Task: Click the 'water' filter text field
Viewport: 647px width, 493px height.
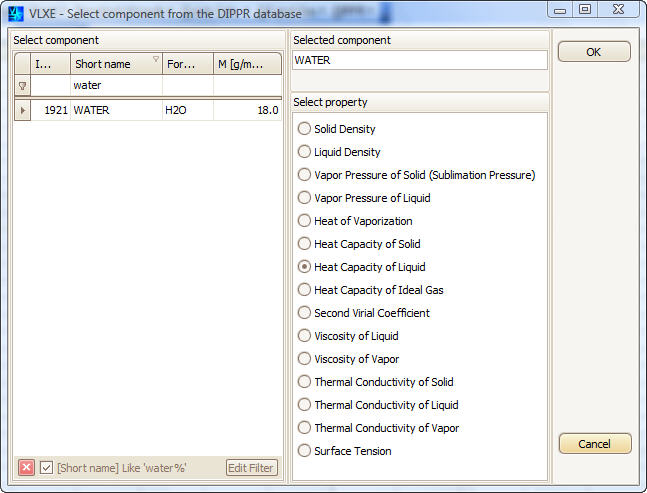Action: pyautogui.click(x=116, y=85)
